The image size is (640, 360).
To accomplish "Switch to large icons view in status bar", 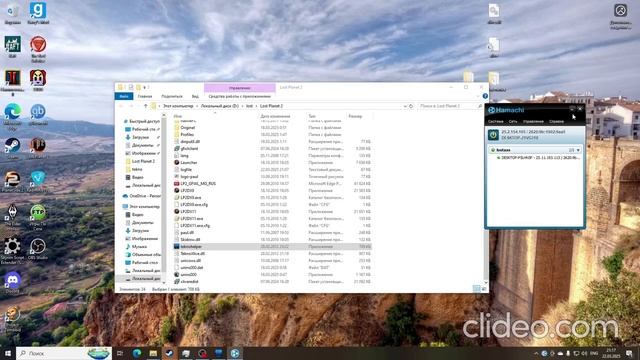I will point(484,289).
